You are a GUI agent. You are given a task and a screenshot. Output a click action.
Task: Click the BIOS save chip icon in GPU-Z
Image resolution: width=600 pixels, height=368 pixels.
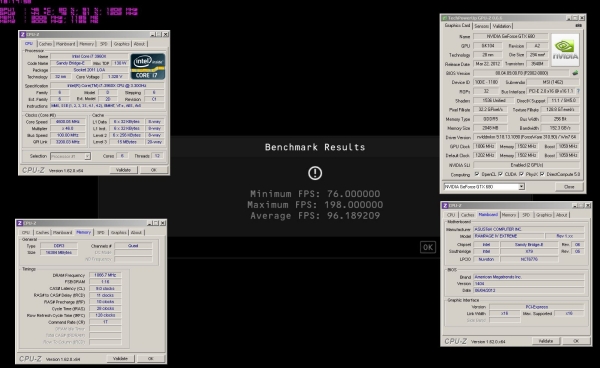[575, 73]
